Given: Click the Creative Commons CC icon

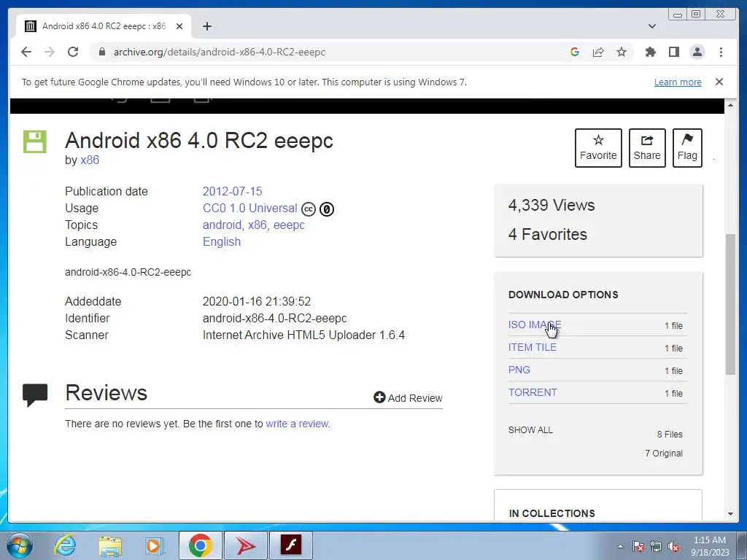Looking at the screenshot, I should click(309, 209).
